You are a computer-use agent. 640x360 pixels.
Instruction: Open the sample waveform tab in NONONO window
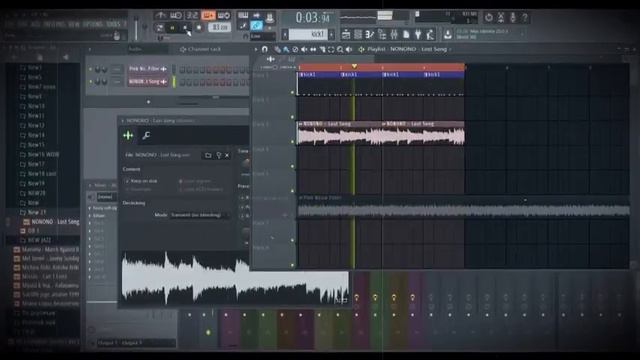coord(128,136)
